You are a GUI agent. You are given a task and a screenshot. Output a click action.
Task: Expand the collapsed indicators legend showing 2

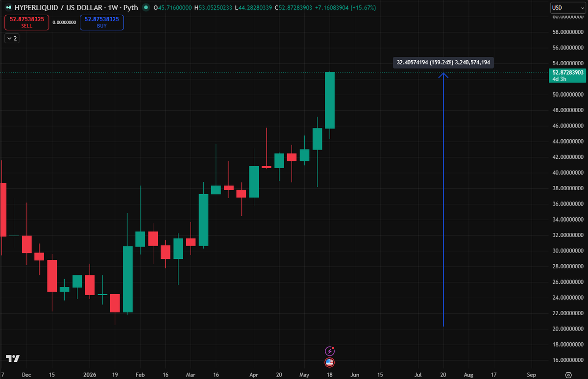coord(12,38)
